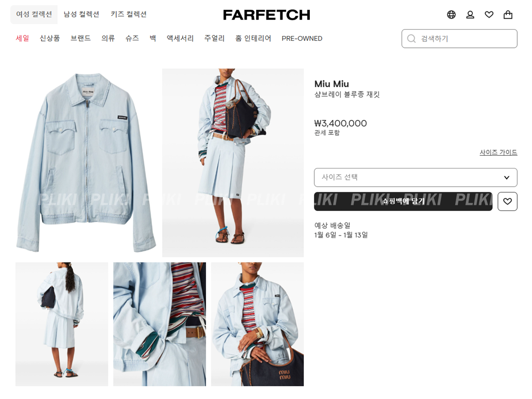Open the 사이즈 가이드 link

[499, 152]
